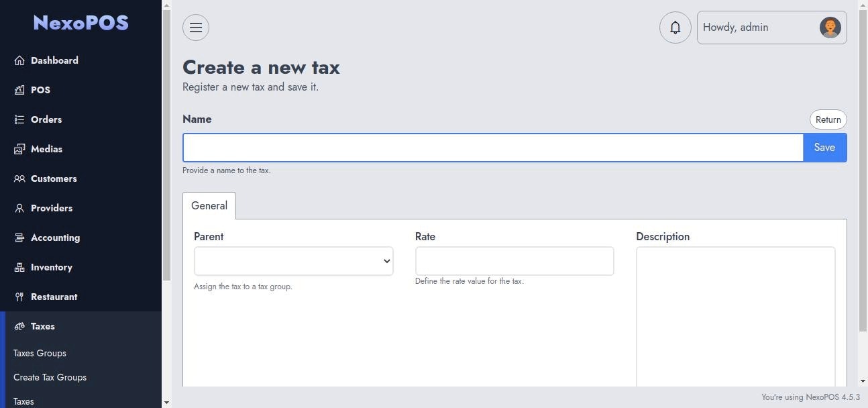
Task: Click into the Description text area
Action: [x=736, y=317]
